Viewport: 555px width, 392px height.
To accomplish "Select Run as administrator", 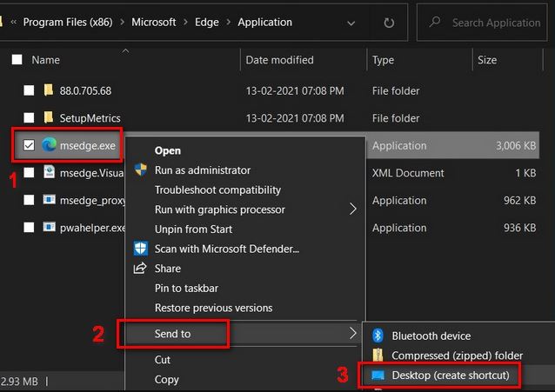I will coord(203,170).
